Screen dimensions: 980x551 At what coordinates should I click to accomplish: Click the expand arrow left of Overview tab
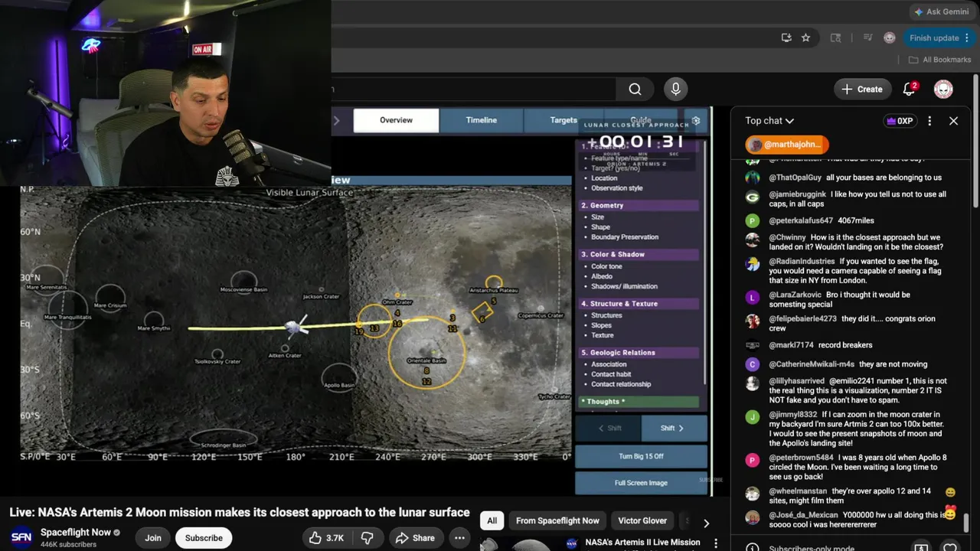pyautogui.click(x=336, y=120)
